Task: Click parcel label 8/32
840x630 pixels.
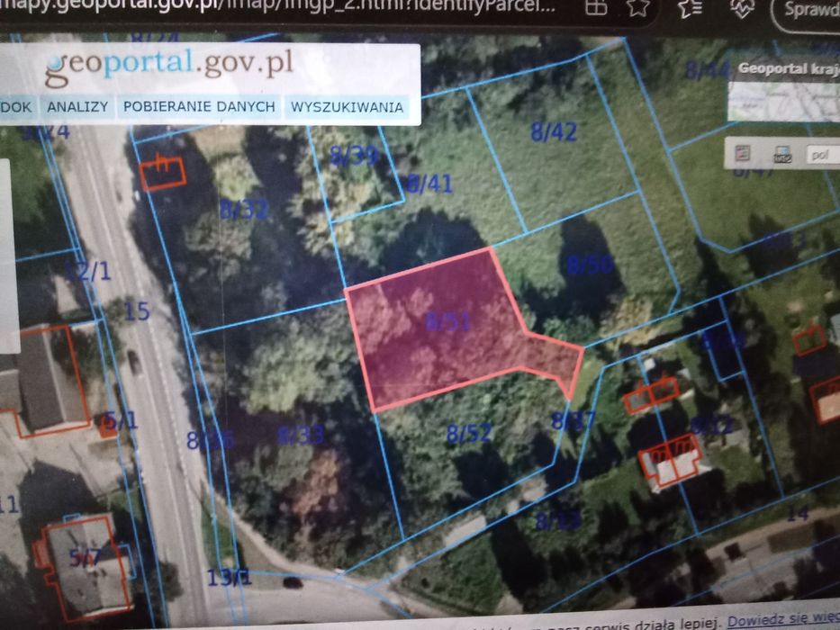Action: (x=244, y=210)
